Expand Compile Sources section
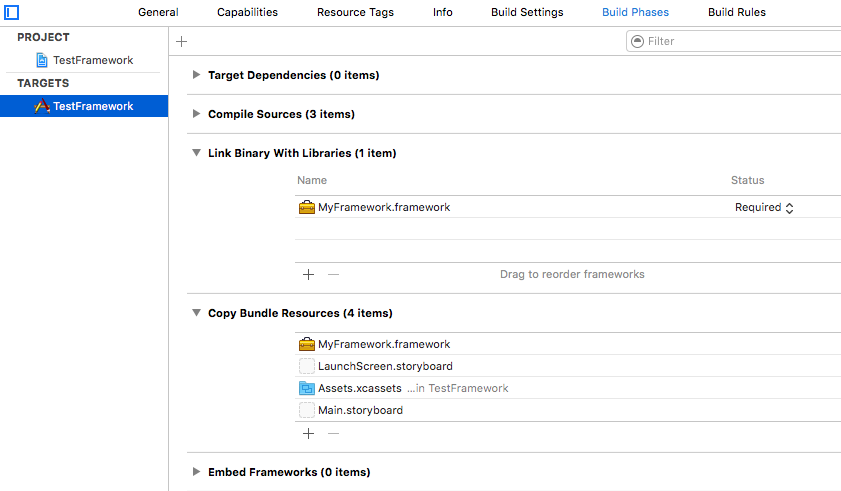 pos(197,114)
